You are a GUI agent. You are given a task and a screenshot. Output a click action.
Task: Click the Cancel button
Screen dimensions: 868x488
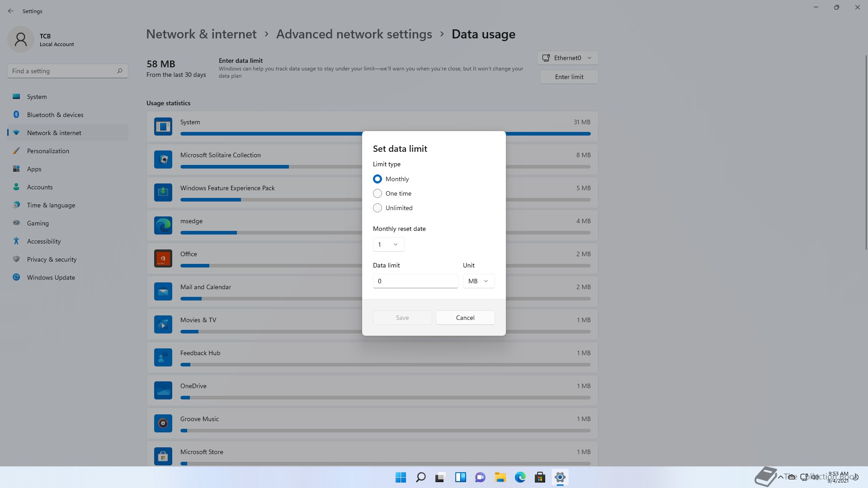point(465,318)
